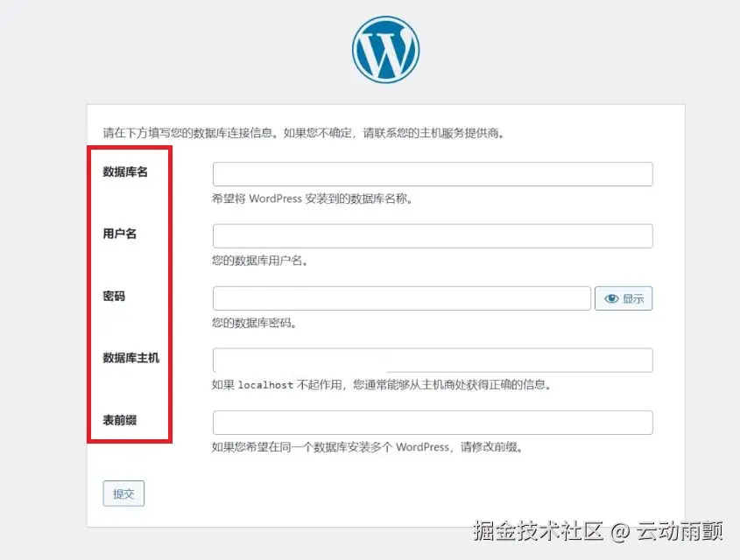Focus the 用户名 input field
Screen dimensions: 740x560
[x=433, y=236]
